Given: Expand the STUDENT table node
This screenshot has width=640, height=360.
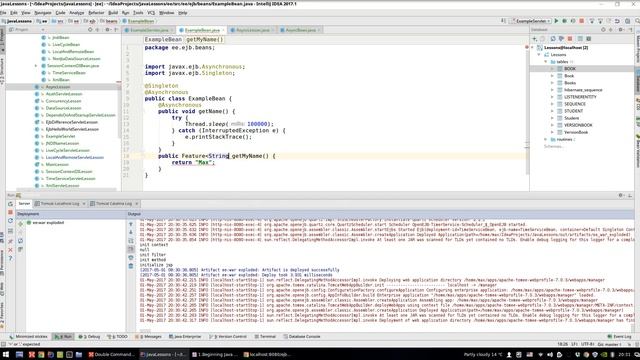Looking at the screenshot, I should pos(553,111).
